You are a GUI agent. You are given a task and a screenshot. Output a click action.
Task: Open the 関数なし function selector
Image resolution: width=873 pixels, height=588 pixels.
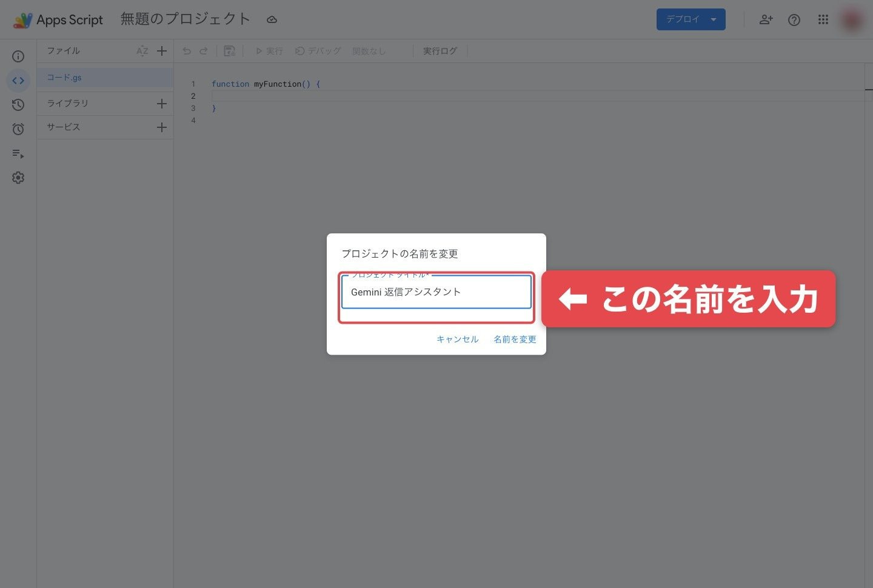point(369,51)
